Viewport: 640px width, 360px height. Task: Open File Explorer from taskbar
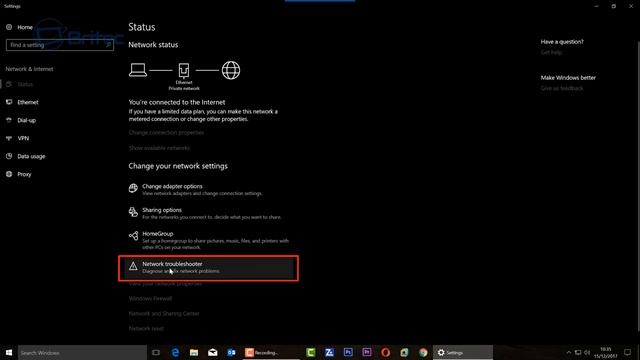pos(194,352)
